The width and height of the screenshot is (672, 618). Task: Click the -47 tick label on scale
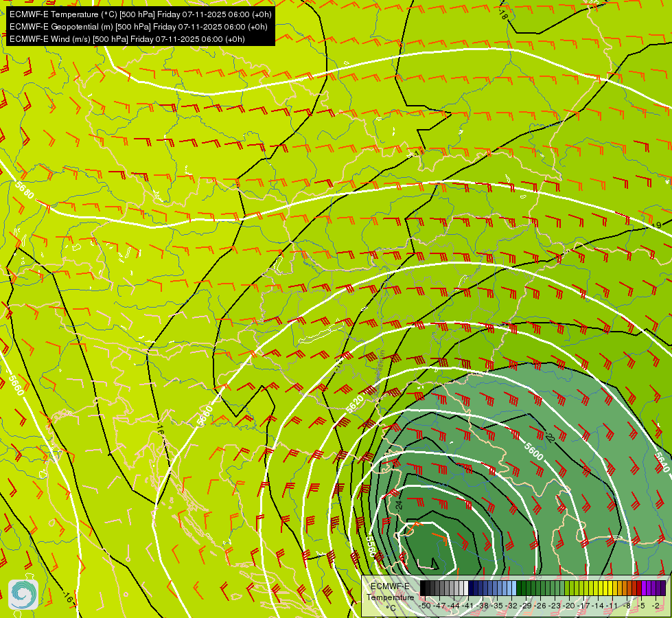[x=439, y=606]
